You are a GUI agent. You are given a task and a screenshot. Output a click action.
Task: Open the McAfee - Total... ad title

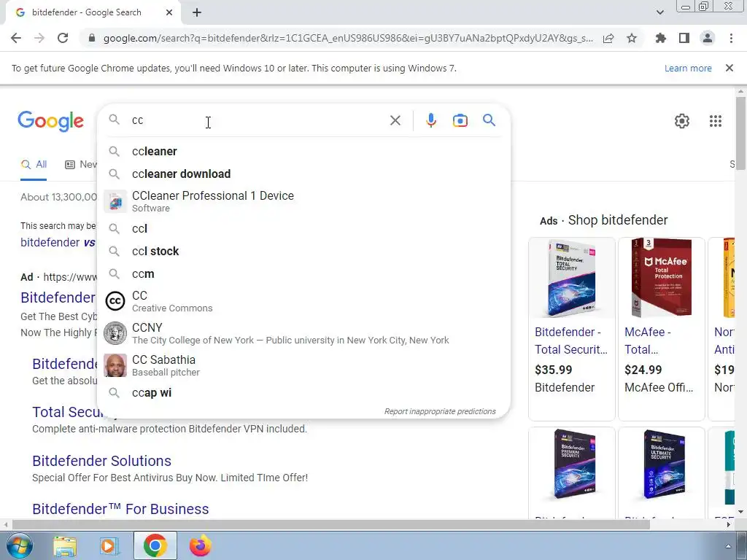(648, 341)
